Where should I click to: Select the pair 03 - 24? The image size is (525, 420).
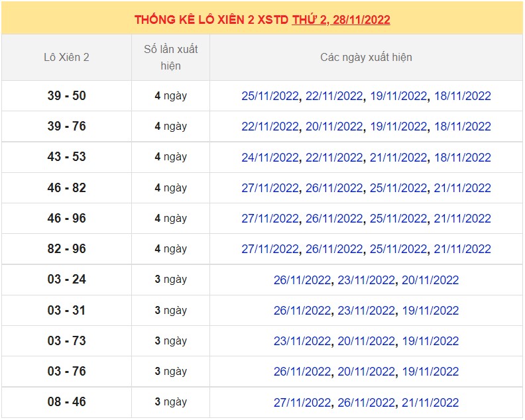click(67, 279)
